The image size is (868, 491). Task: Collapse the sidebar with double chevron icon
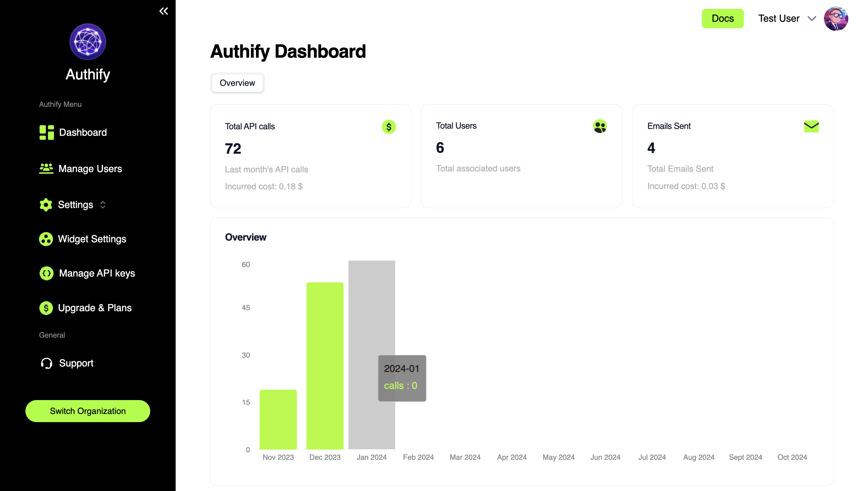click(164, 11)
